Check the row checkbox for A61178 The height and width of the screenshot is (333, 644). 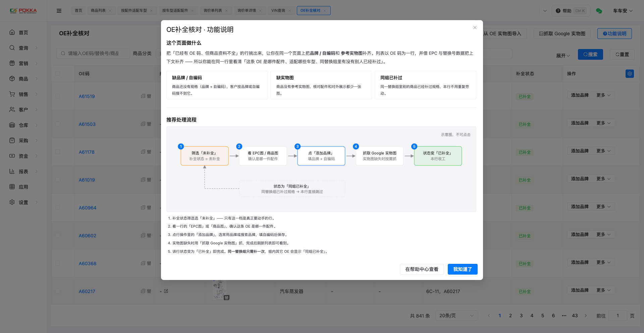(x=58, y=152)
